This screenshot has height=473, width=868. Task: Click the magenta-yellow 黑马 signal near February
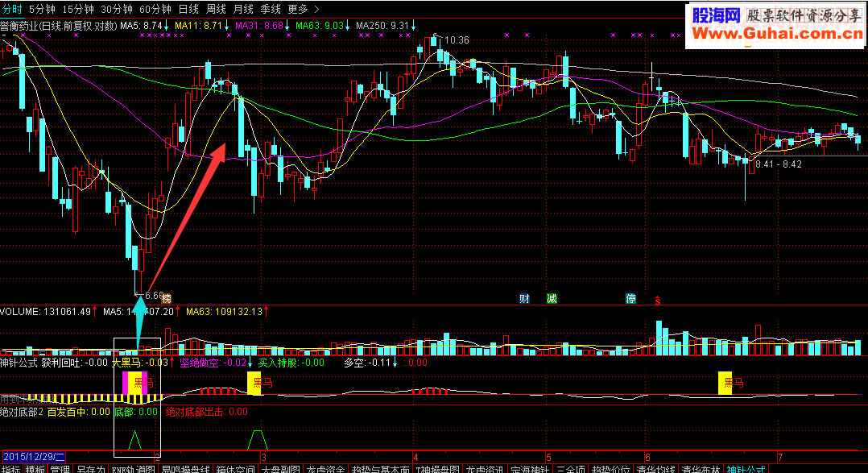[x=135, y=383]
